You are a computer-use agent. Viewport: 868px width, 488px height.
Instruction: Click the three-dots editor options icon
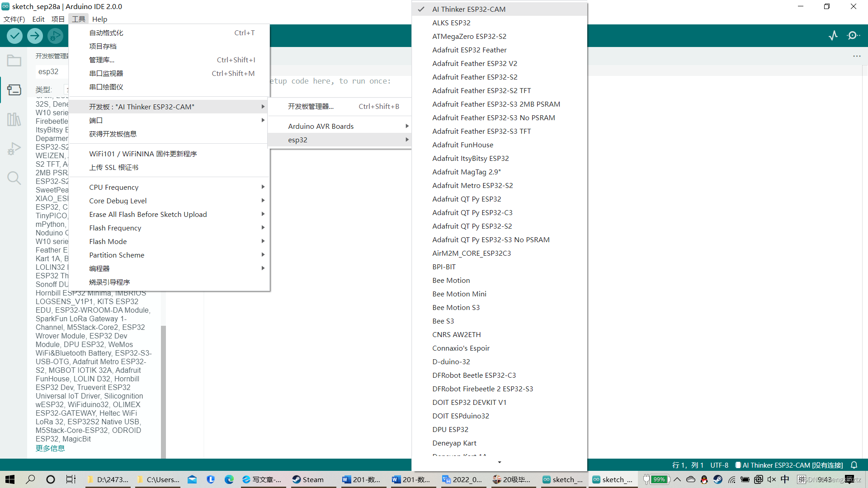(857, 56)
